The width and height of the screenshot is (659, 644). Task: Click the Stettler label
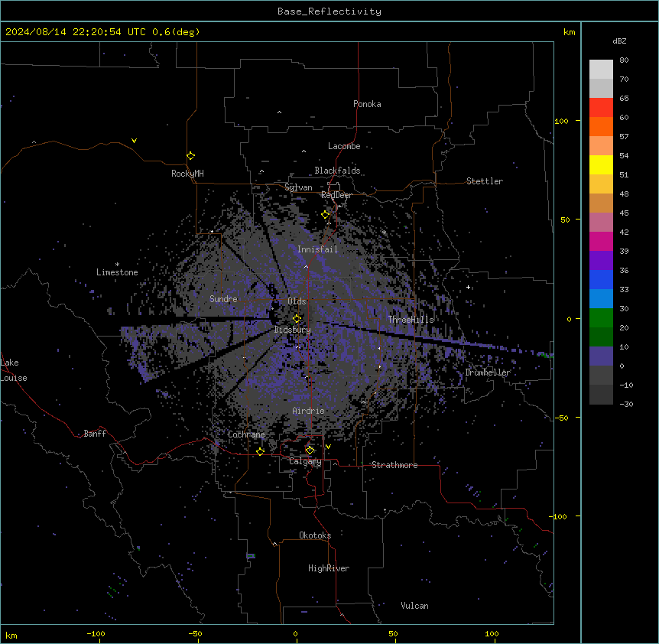[485, 181]
